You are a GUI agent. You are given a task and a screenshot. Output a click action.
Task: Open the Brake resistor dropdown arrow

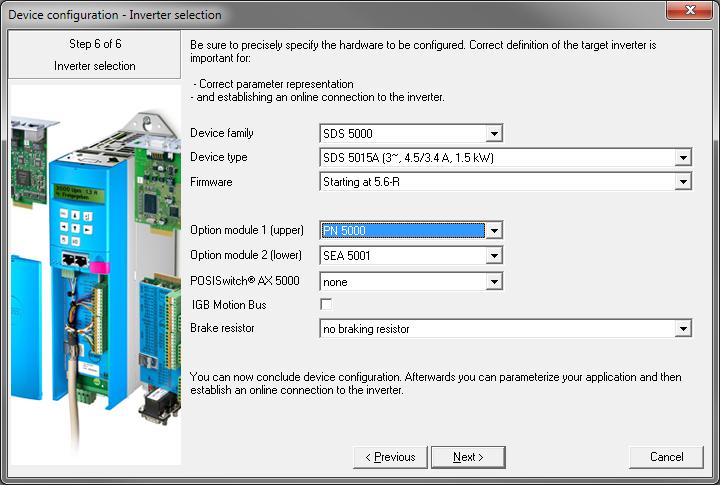[683, 329]
